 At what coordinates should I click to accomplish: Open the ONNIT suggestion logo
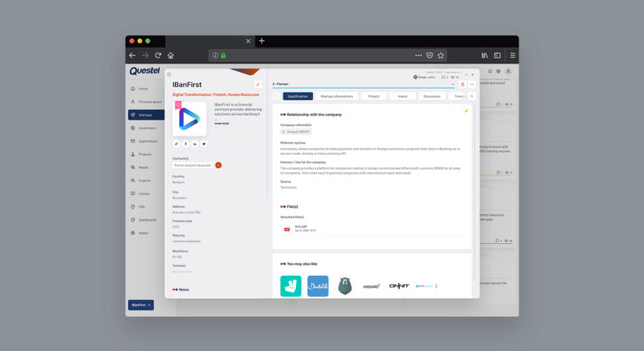tap(399, 286)
